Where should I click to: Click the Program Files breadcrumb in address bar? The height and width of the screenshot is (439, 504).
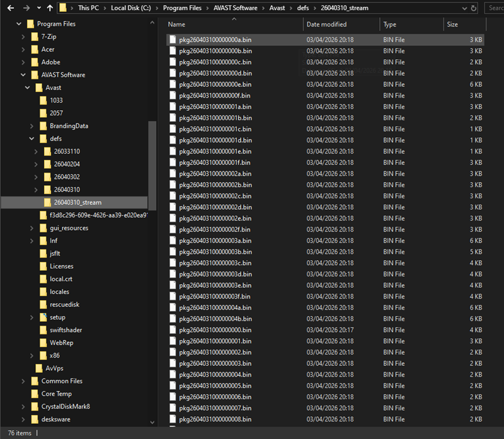pyautogui.click(x=182, y=8)
